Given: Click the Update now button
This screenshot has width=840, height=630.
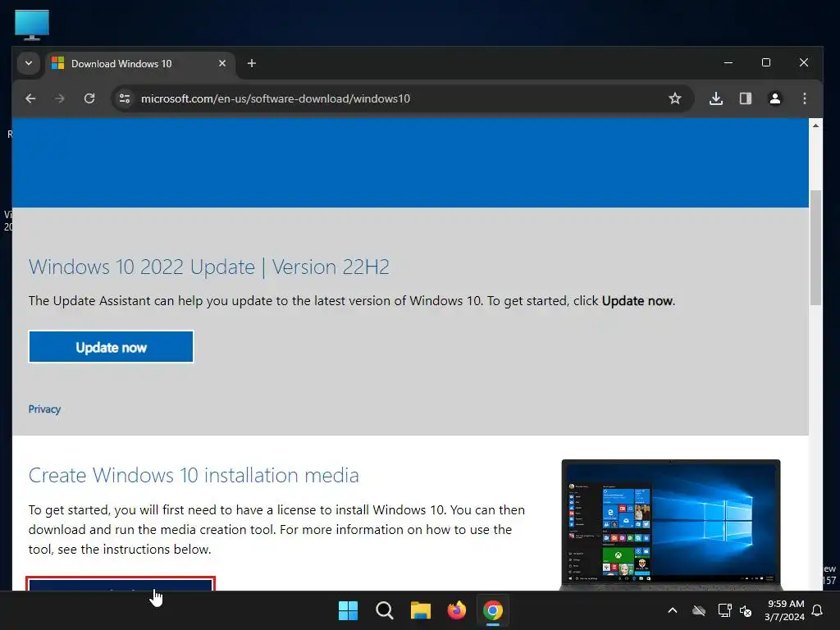Looking at the screenshot, I should [x=111, y=347].
